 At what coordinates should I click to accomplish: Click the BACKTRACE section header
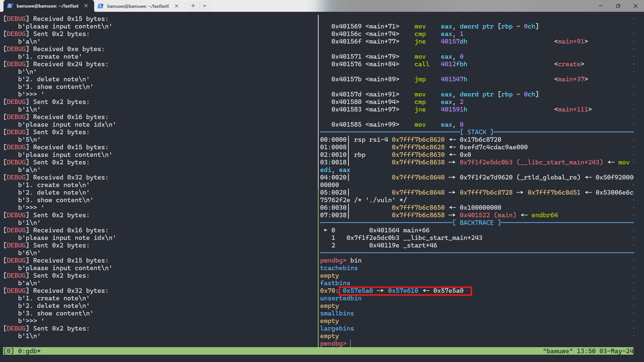coord(477,223)
